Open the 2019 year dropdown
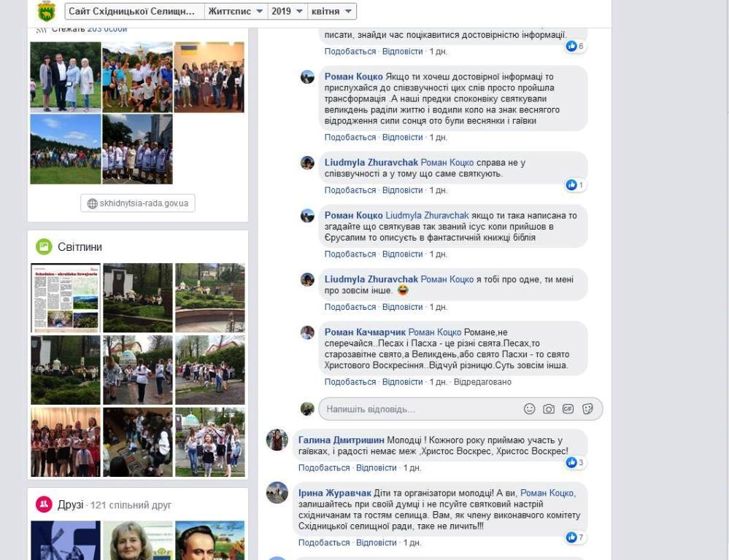 click(285, 12)
